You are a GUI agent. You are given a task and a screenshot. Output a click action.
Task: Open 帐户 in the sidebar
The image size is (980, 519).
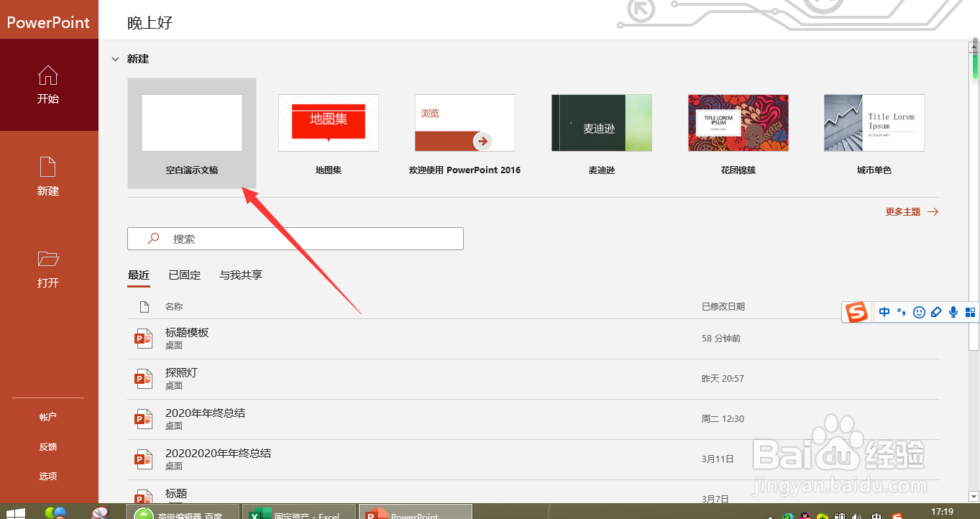pyautogui.click(x=48, y=417)
